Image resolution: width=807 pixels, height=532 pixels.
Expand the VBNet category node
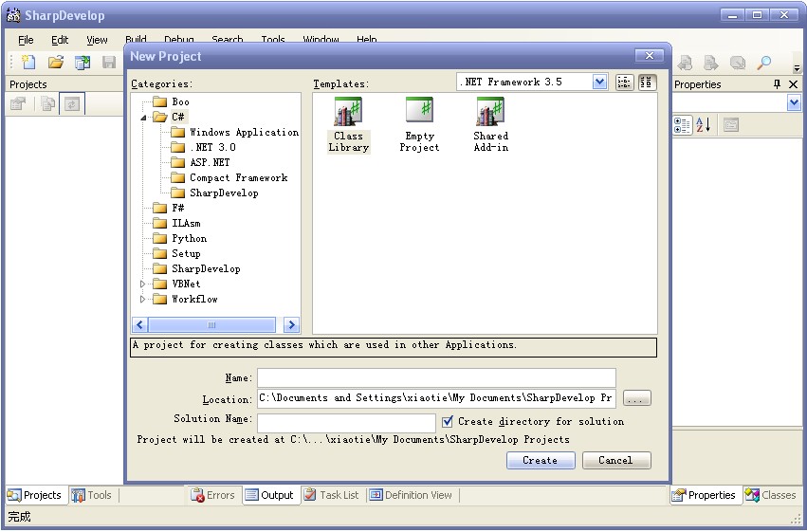click(144, 284)
